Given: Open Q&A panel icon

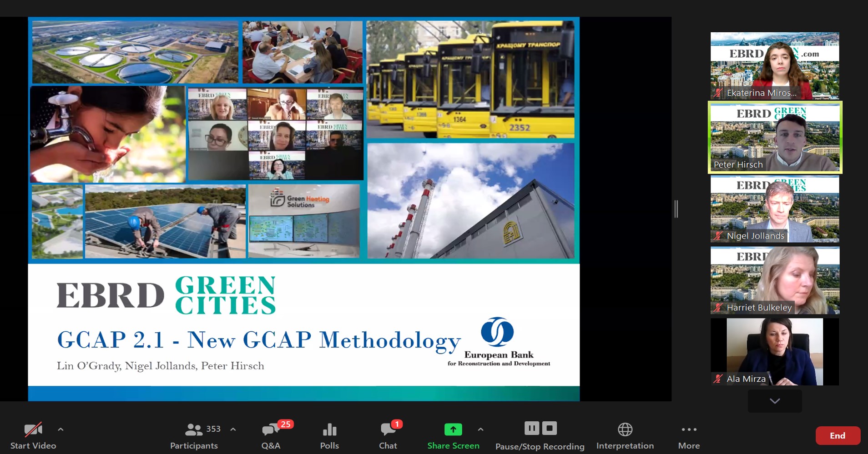Looking at the screenshot, I should (270, 430).
